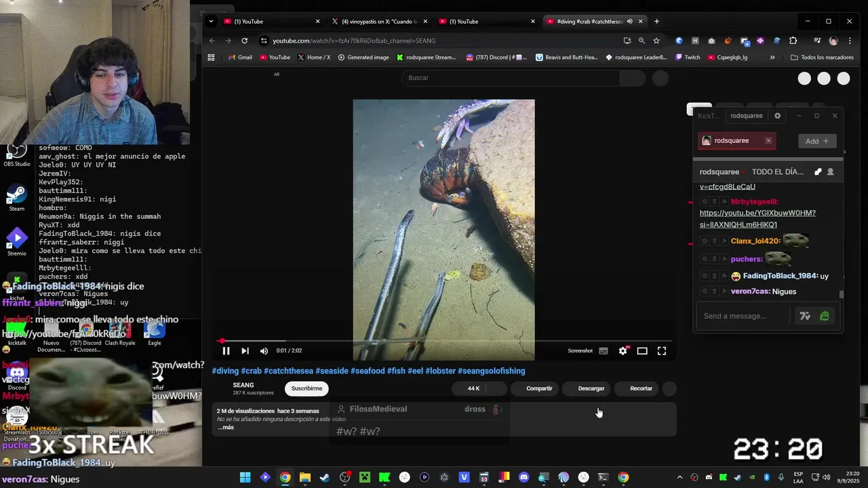The image size is (868, 488).
Task: Click the Suscribirme button for SEANG
Action: 307,388
